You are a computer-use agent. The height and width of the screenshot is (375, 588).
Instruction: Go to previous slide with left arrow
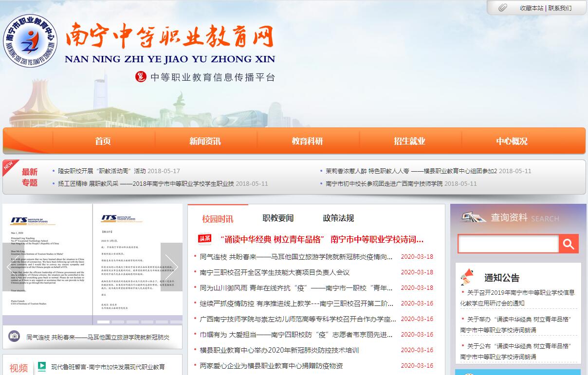pos(13,267)
